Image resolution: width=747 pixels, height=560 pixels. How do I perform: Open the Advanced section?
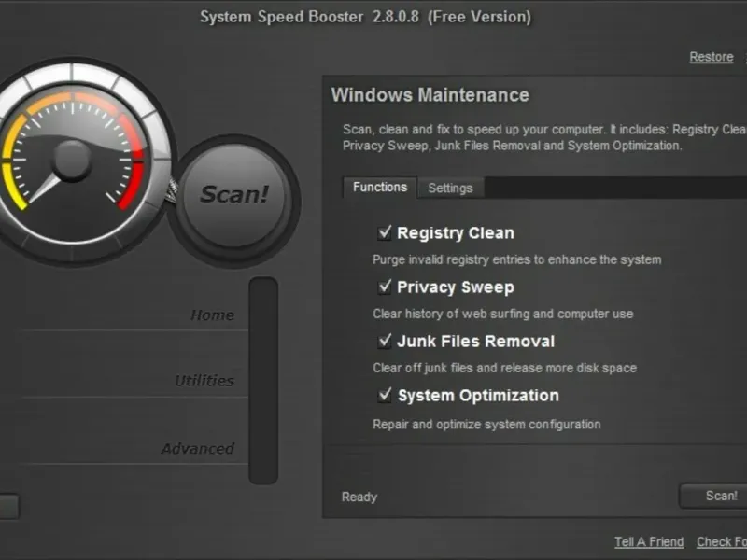[197, 449]
